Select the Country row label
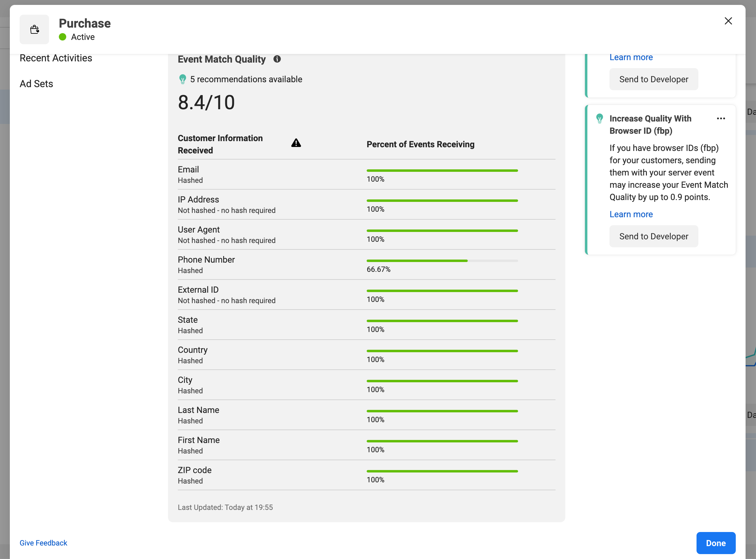This screenshot has height=559, width=756. [193, 355]
